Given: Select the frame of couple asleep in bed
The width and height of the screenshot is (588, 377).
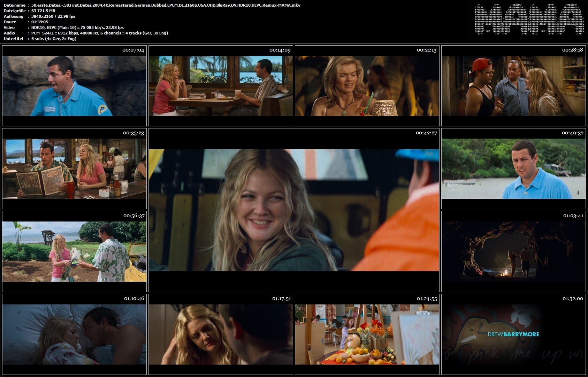Looking at the screenshot, I should [x=74, y=334].
